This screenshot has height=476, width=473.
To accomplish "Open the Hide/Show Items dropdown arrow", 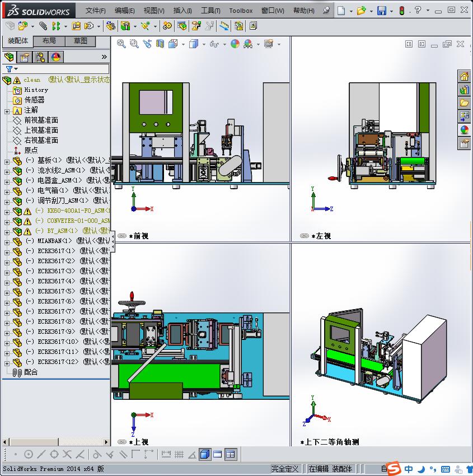I will pos(224,44).
